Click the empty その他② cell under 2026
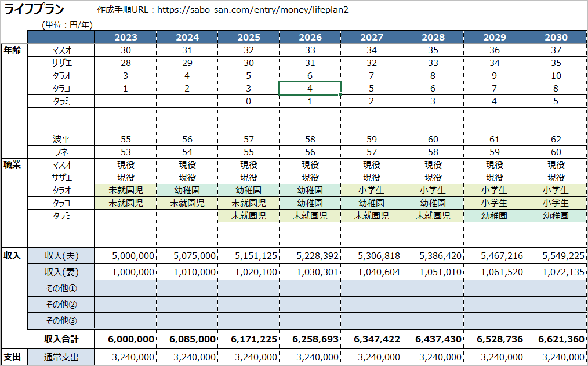 [x=310, y=304]
